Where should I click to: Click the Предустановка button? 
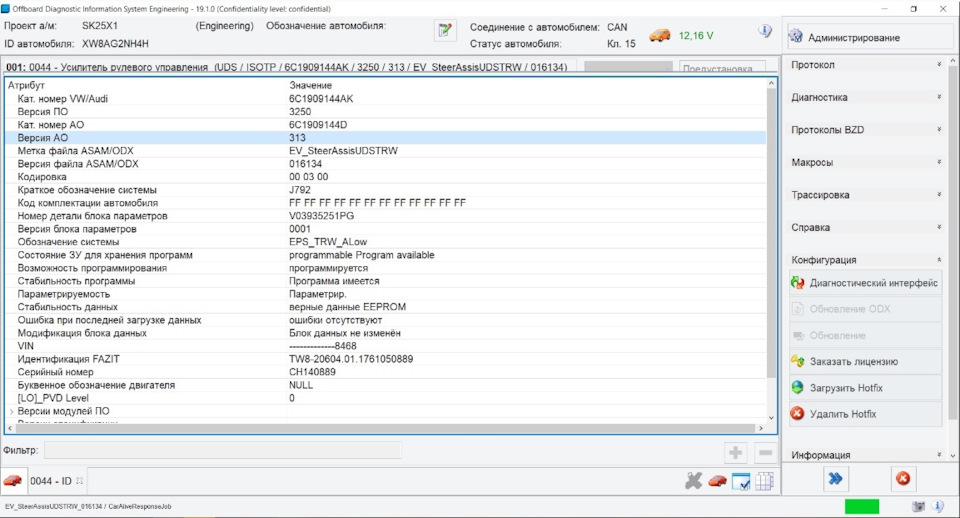(x=722, y=68)
